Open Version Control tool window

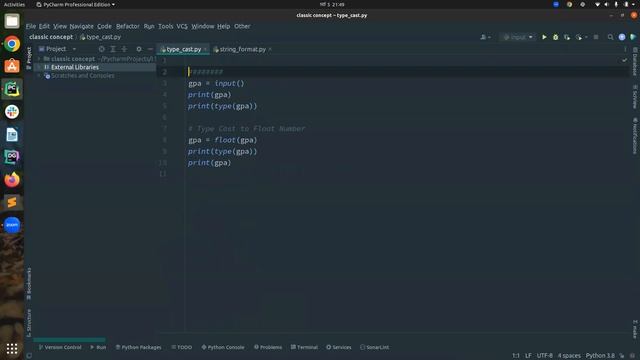click(x=60, y=347)
